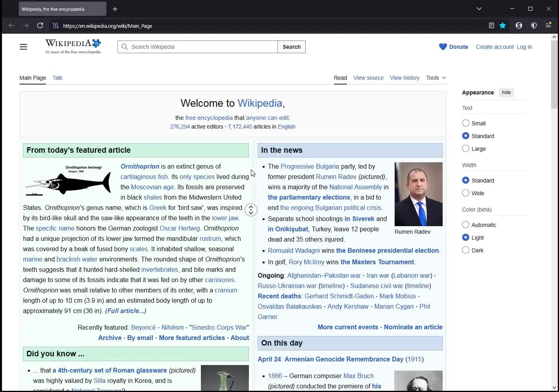Click the site permissions icon in the address bar
The image size is (559, 392).
tap(56, 26)
